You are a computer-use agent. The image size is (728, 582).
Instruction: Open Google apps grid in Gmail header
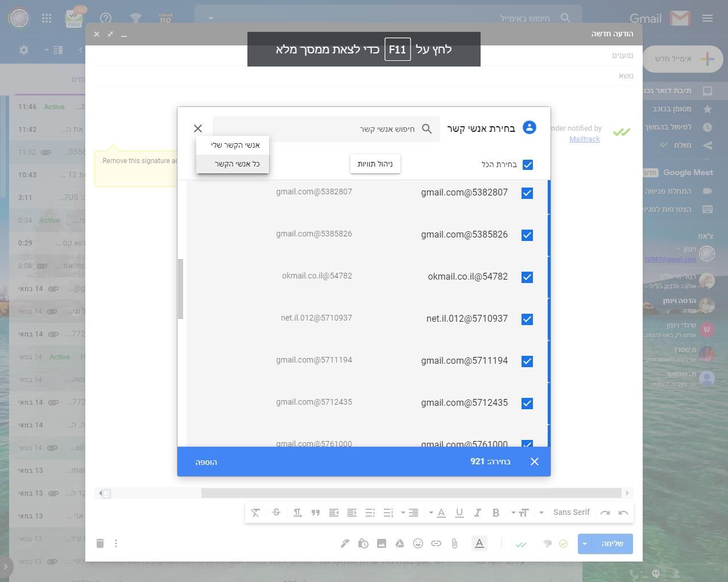[x=47, y=18]
